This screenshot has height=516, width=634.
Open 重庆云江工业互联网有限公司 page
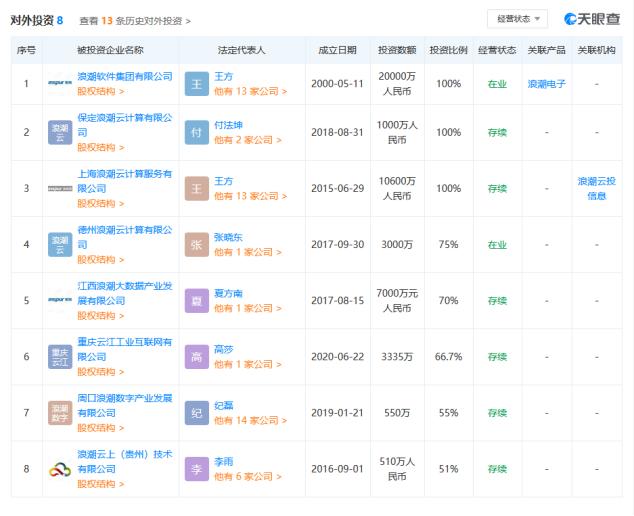tap(125, 349)
